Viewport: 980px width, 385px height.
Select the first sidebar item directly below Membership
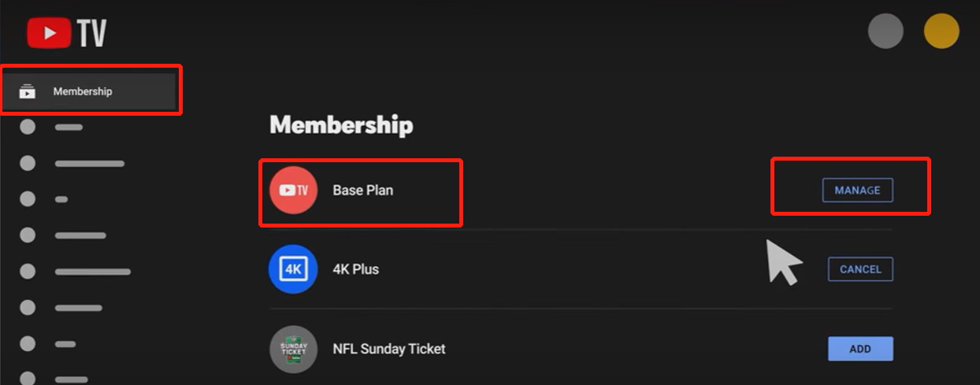(x=69, y=128)
